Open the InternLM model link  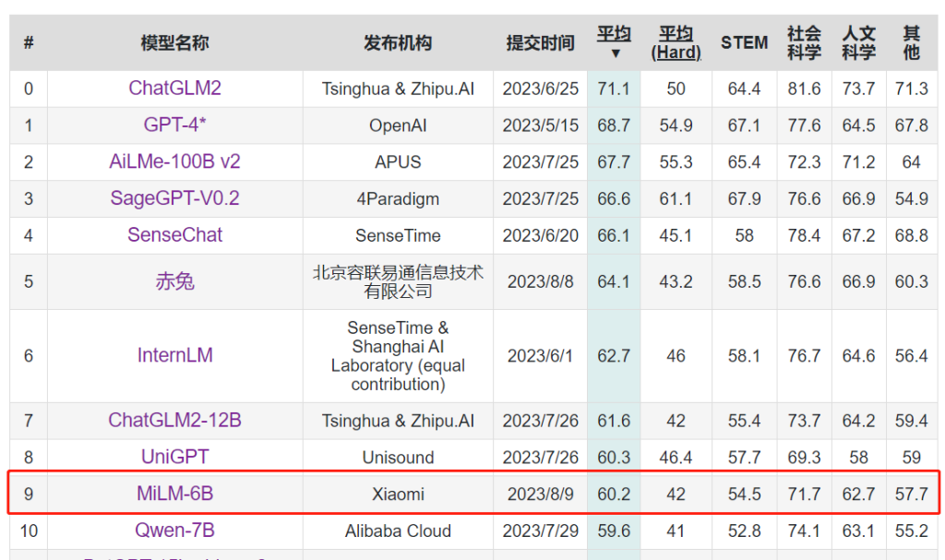[x=174, y=356]
